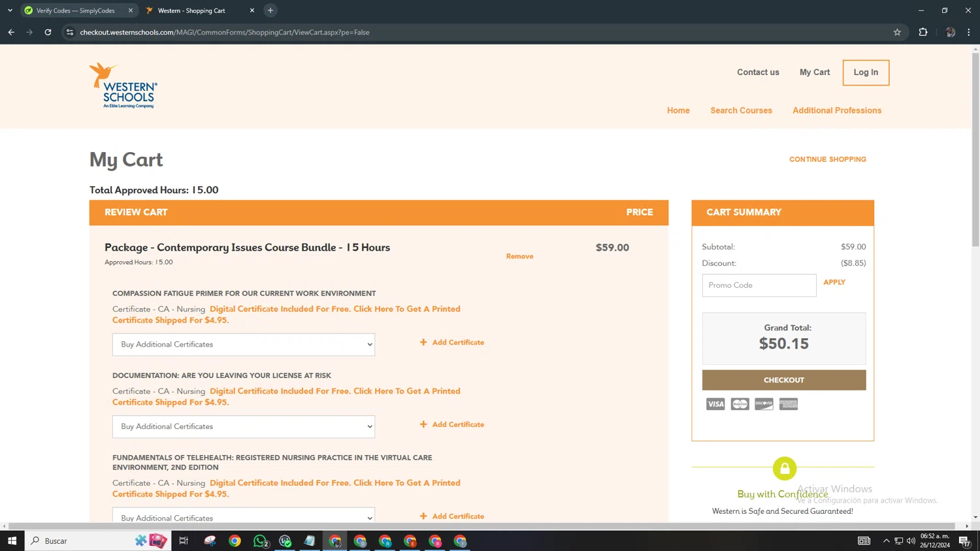Go forward in browser history
The width and height of the screenshot is (980, 551).
coord(29,32)
